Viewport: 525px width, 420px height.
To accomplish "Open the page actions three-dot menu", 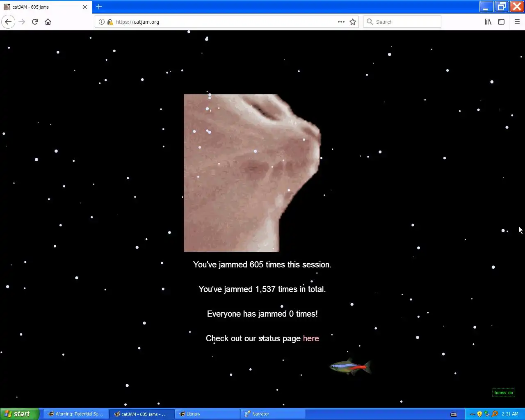I will 341,22.
